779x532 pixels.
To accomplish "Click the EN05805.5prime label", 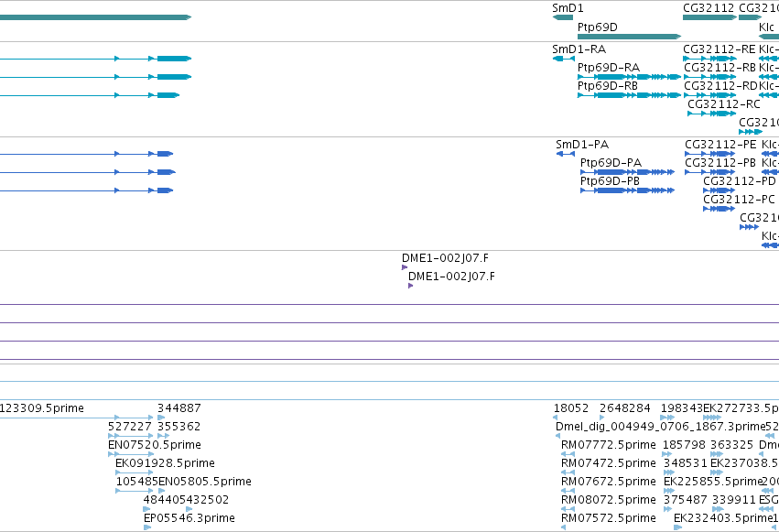I will click(205, 482).
